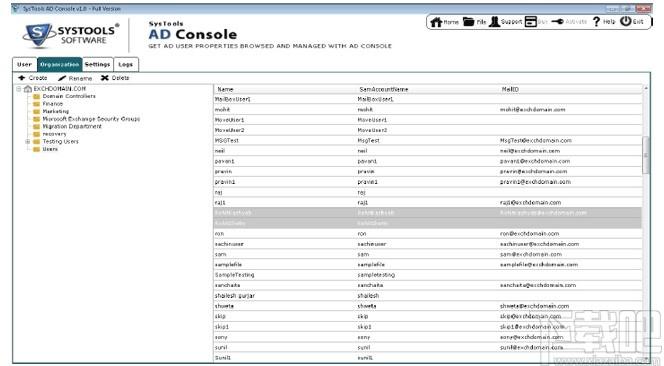Collapse the EXCHDOMAIN.COM tree node
The height and width of the screenshot is (366, 664).
pyautogui.click(x=19, y=89)
